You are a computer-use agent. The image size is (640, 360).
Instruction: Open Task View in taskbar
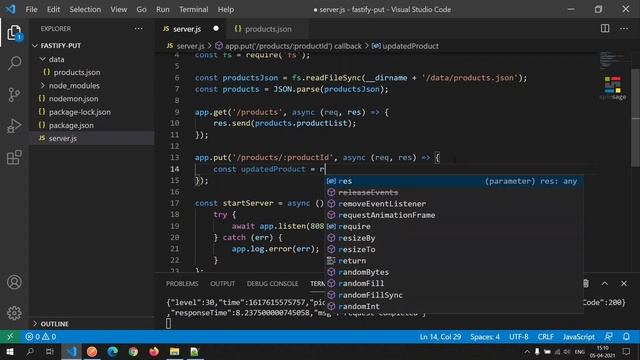(50, 351)
